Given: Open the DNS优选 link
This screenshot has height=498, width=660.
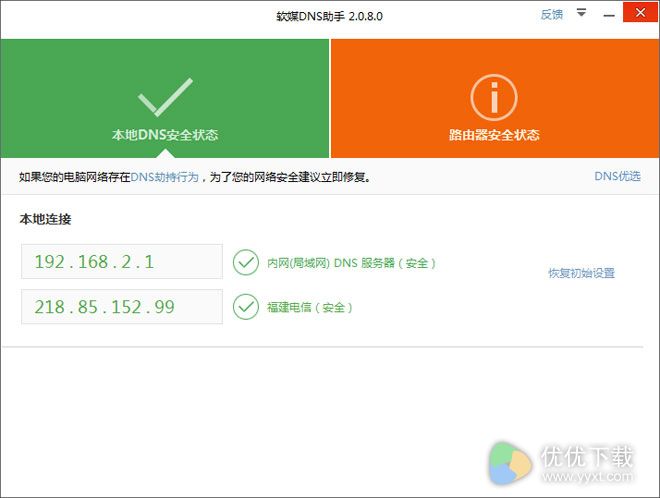Looking at the screenshot, I should click(617, 176).
